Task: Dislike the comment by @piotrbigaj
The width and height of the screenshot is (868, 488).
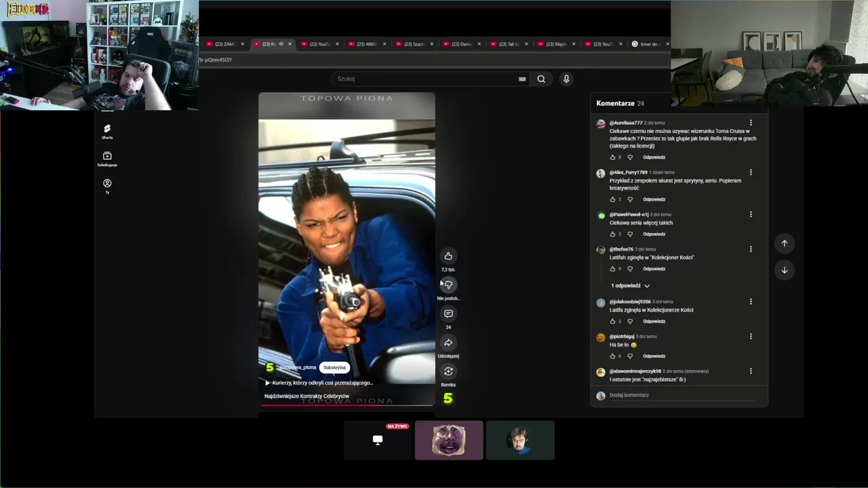Action: tap(630, 356)
